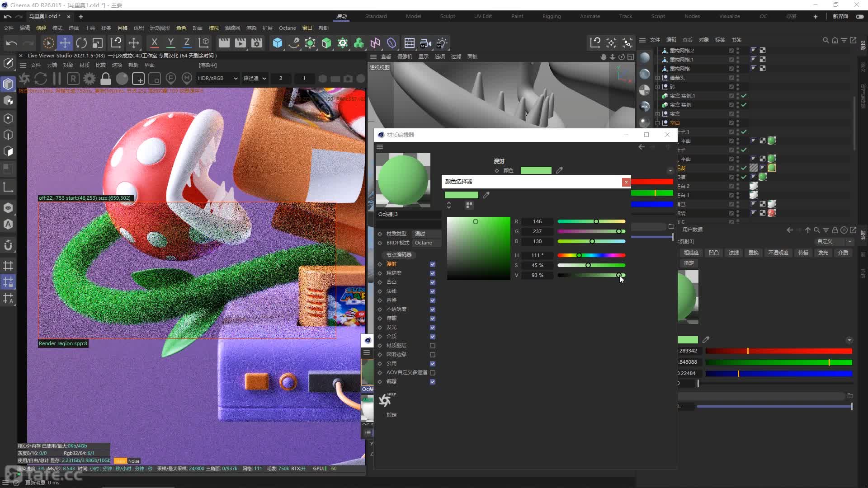Image resolution: width=868 pixels, height=488 pixels.
Task: Click the R value field showing 146
Action: point(537,221)
